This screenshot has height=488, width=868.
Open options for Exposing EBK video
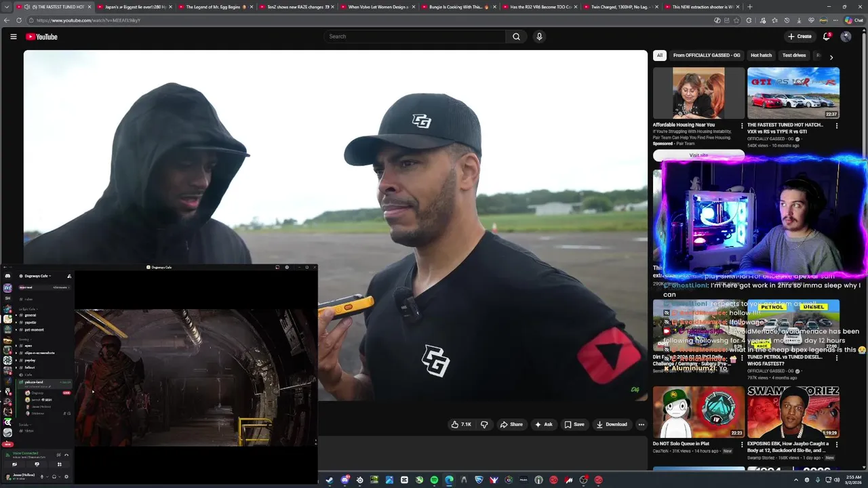click(x=836, y=446)
